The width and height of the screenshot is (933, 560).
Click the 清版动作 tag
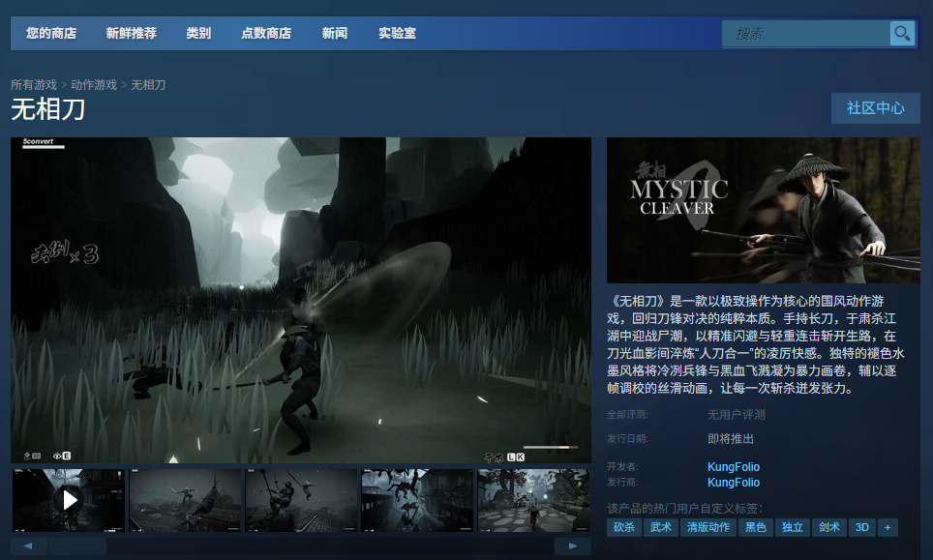(x=707, y=527)
